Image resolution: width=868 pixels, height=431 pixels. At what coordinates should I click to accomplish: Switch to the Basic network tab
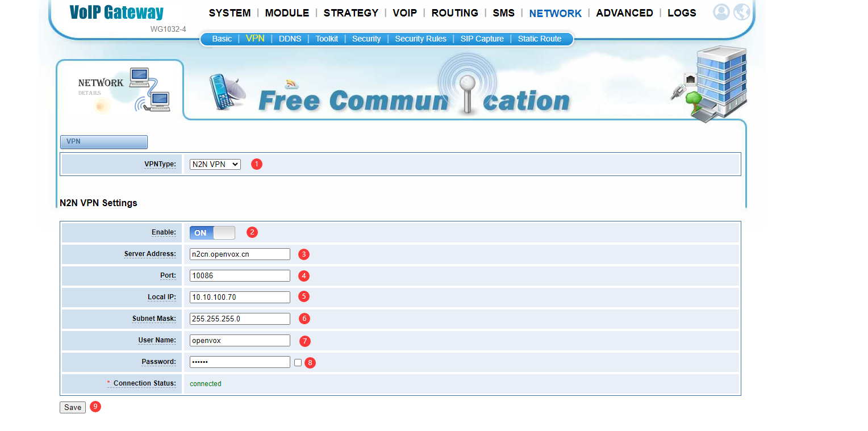coord(222,39)
